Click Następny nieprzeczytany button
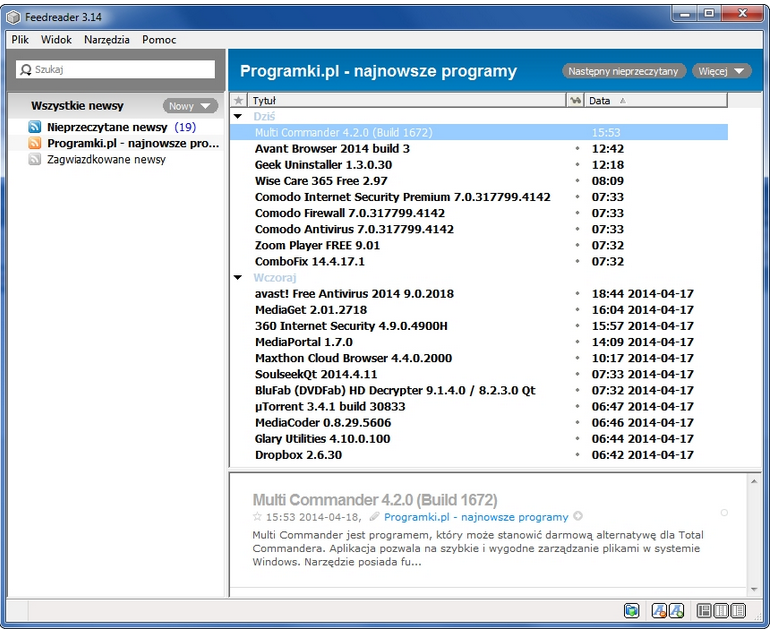Viewport: 770px width, 632px height. 624,71
